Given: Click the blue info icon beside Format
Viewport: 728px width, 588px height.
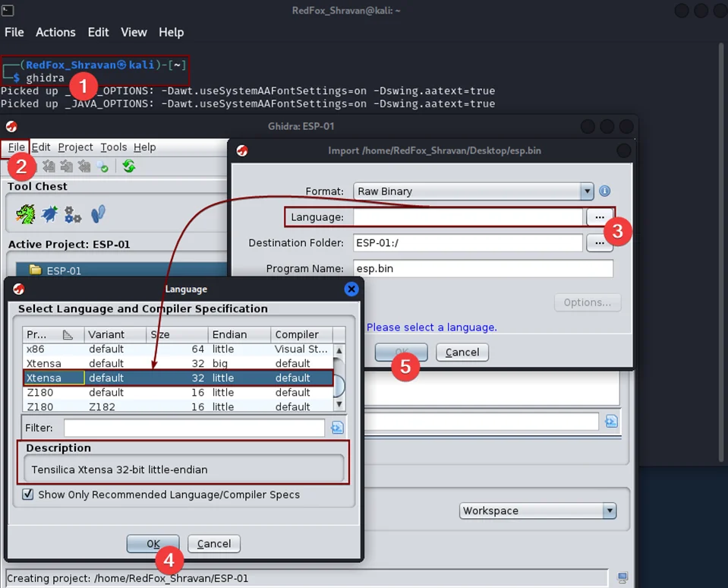Looking at the screenshot, I should (x=604, y=191).
